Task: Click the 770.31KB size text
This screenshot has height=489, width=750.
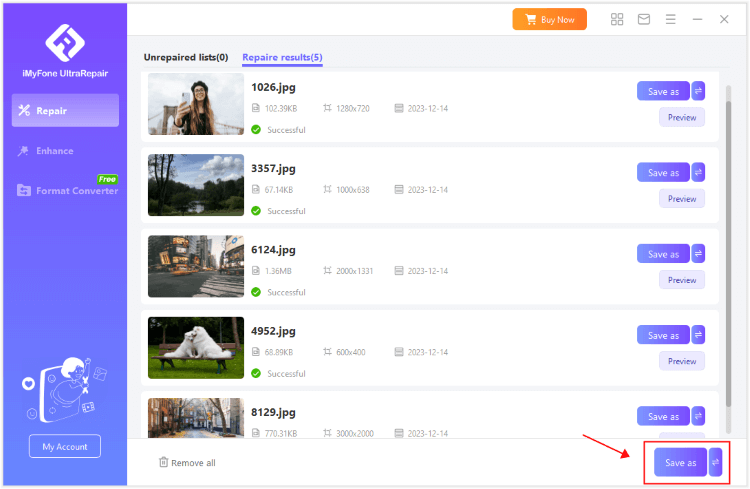Action: click(281, 433)
